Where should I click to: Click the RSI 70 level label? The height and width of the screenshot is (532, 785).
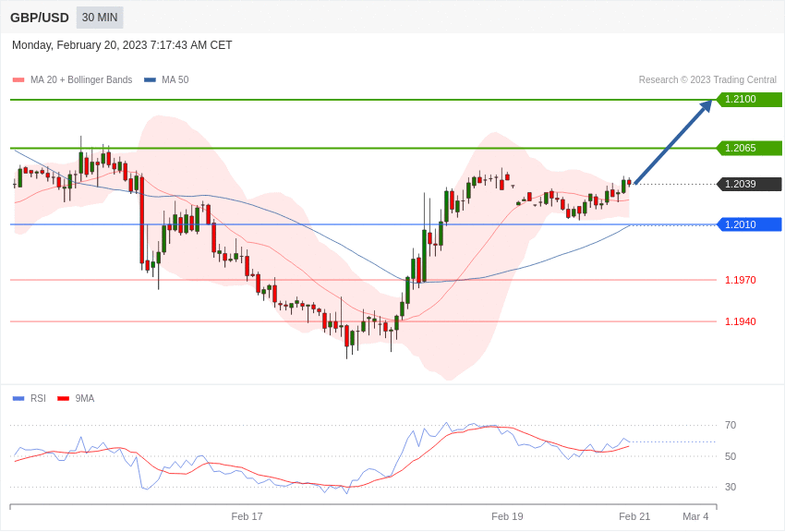coord(731,426)
